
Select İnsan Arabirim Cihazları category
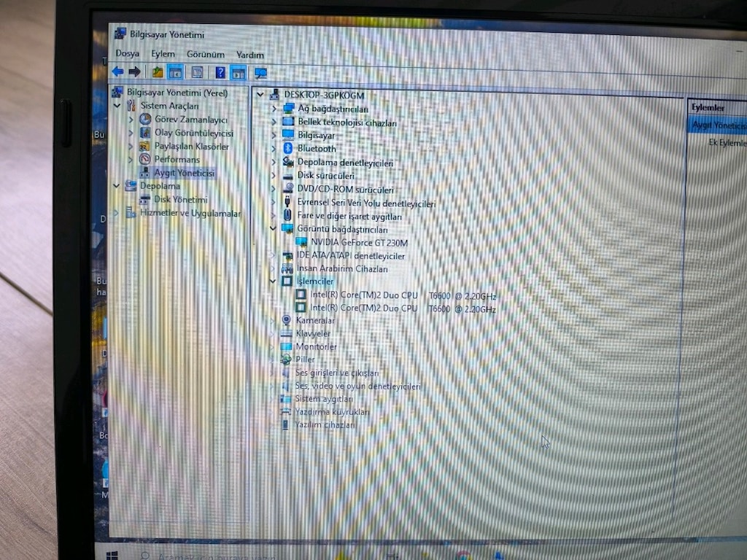click(x=342, y=268)
